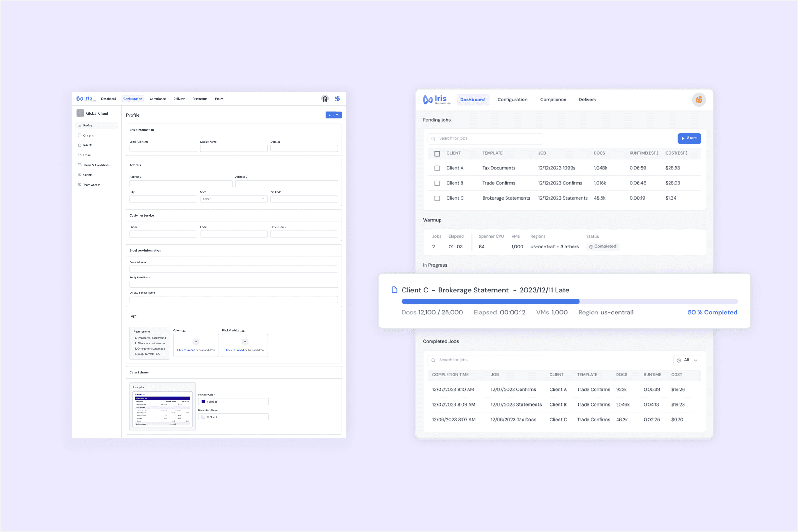Viewport: 798px width, 532px height.
Task: Open Compliance tab in the Profile window
Action: point(158,99)
